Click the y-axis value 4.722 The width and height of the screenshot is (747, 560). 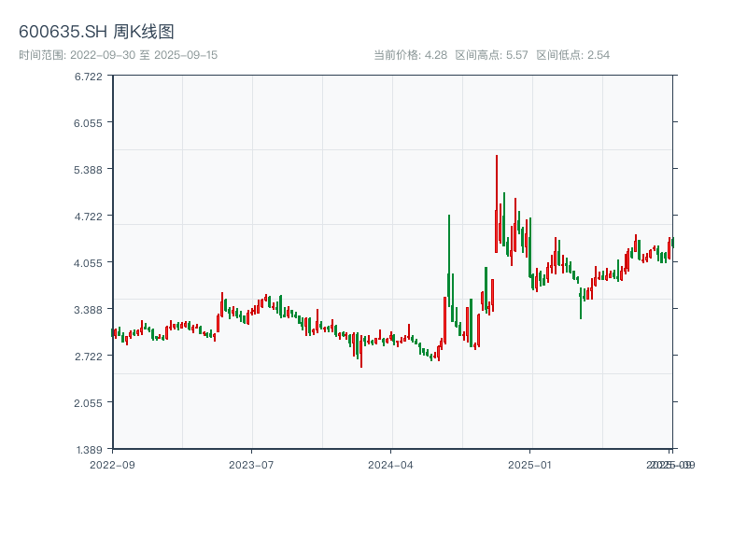coord(88,217)
